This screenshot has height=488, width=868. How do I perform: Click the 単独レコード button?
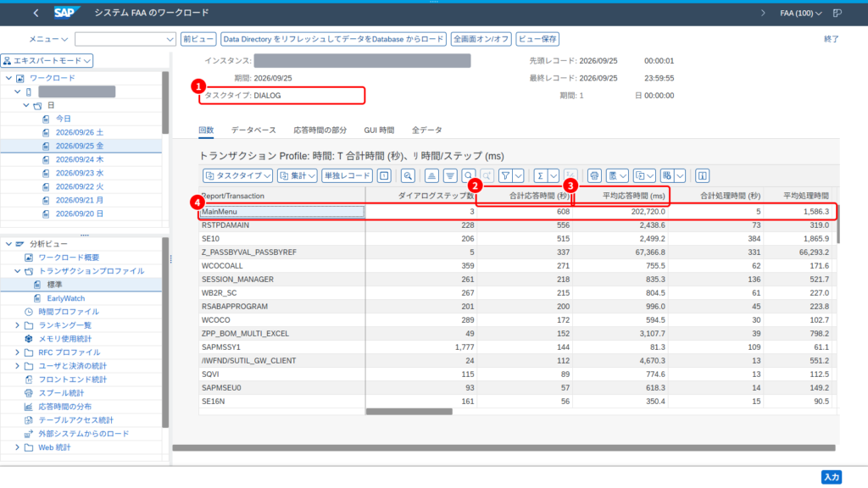click(x=347, y=176)
